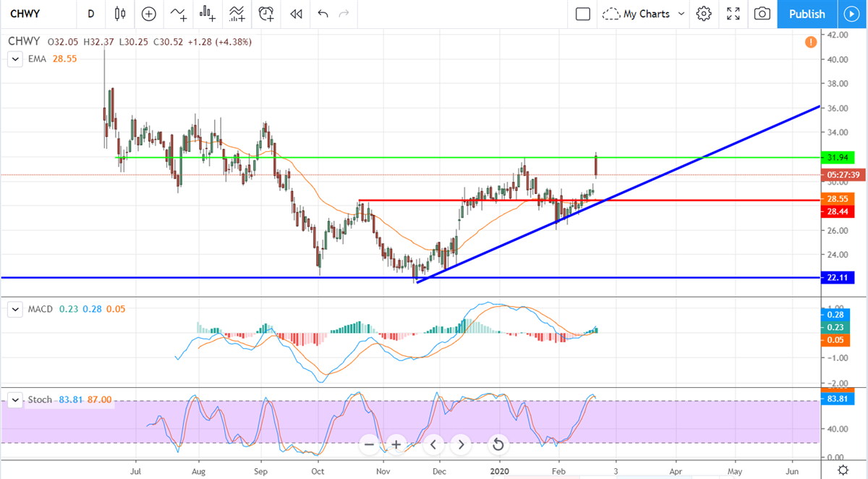Open the Indicators menu icon

pyautogui.click(x=178, y=14)
